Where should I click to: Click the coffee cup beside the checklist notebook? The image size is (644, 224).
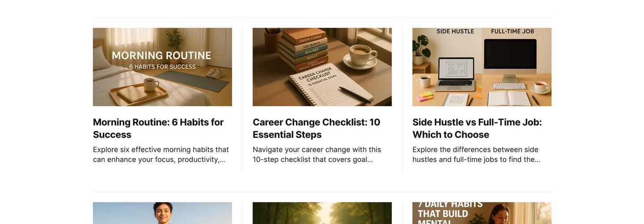point(361,57)
